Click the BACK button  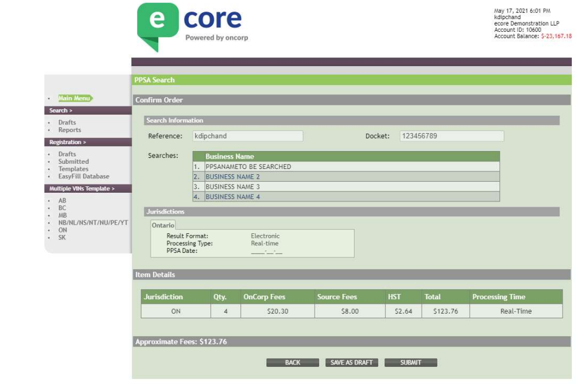293,363
